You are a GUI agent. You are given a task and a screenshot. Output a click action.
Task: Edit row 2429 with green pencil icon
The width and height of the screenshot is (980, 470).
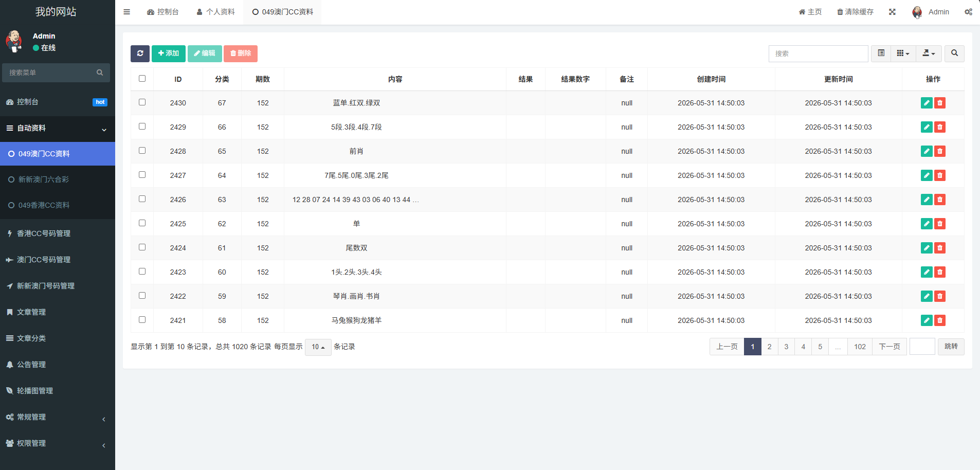[927, 127]
